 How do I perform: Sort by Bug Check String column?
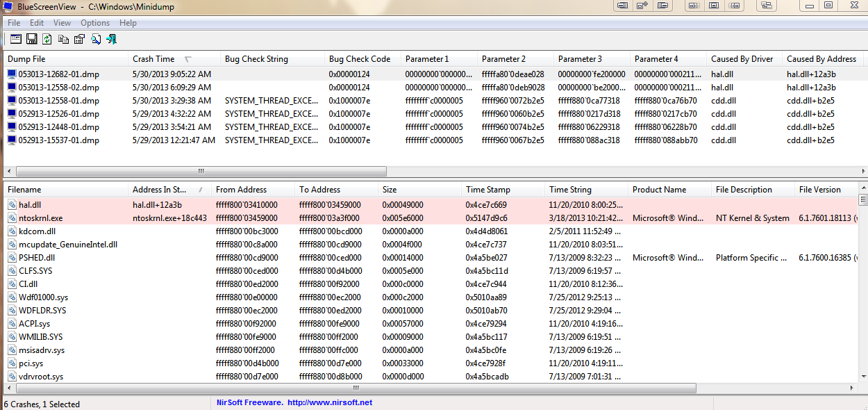[272, 59]
